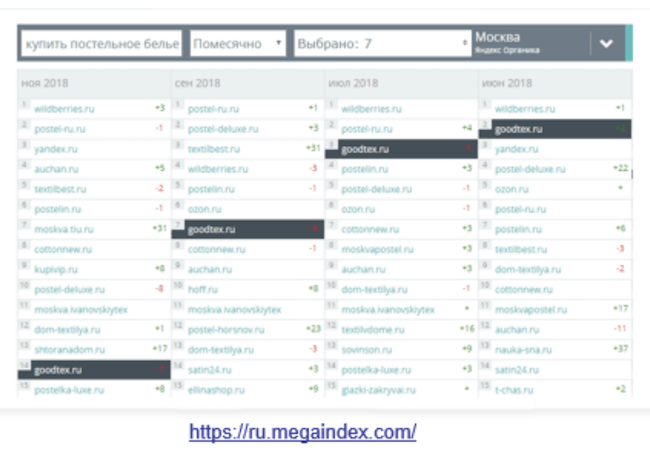Viewport: 650px width, 451px height.
Task: Open satin24.ru in сен 2018 column
Action: click(x=209, y=370)
